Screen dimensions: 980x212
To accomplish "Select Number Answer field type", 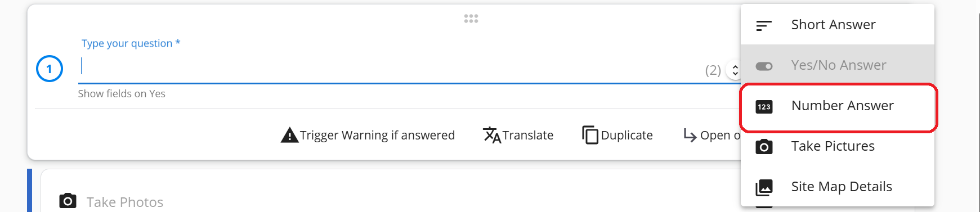I will tap(837, 106).
